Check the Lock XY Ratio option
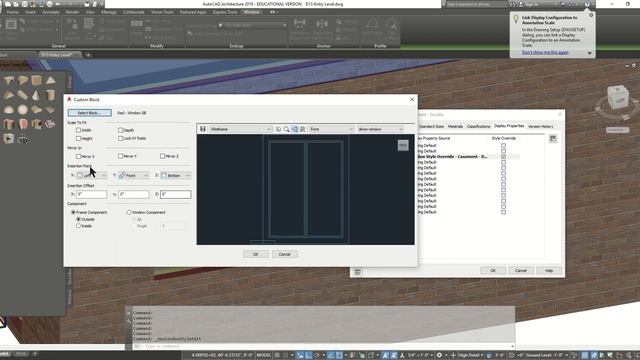This screenshot has height=360, width=640. tap(120, 138)
